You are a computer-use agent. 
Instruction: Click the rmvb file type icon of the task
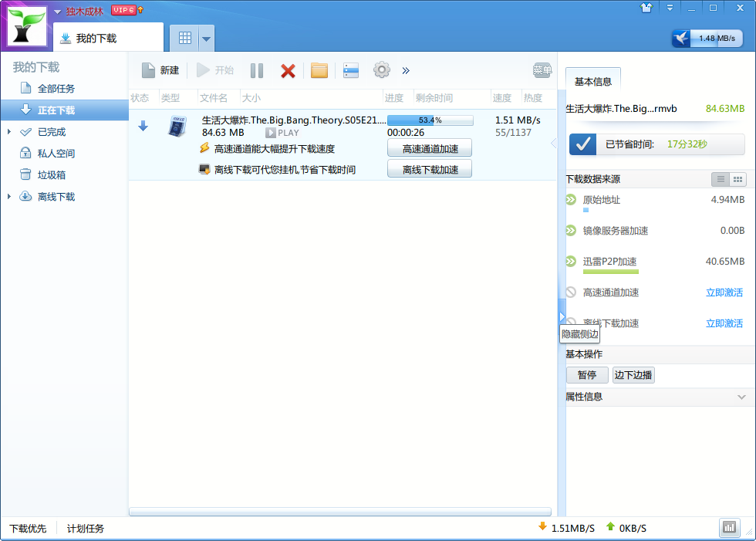point(177,127)
